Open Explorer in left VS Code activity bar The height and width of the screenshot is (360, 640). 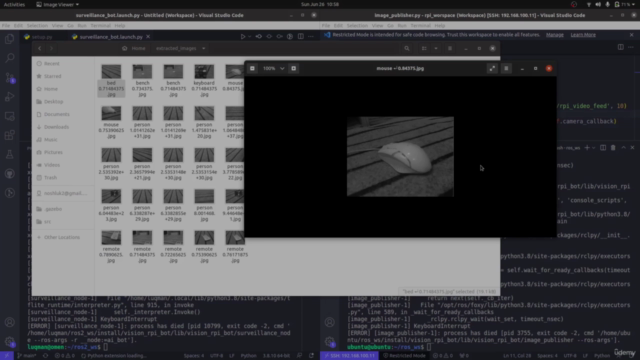pos(10,39)
